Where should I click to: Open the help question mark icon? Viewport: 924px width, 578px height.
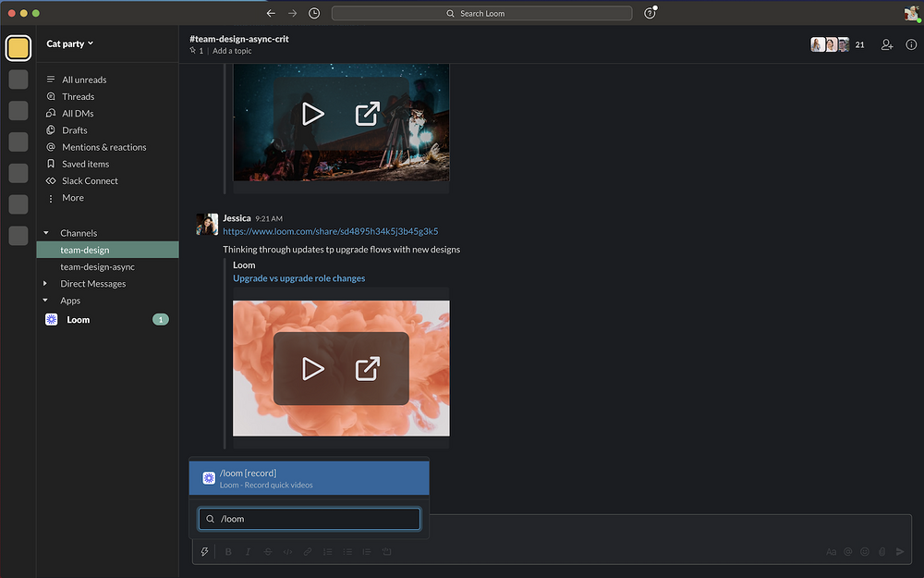tap(650, 13)
